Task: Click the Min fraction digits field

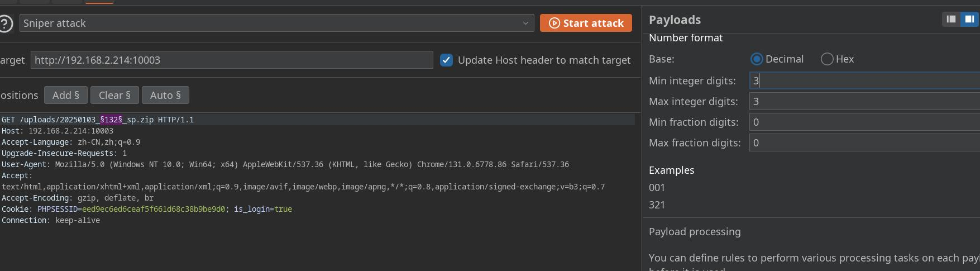Action: click(x=864, y=122)
